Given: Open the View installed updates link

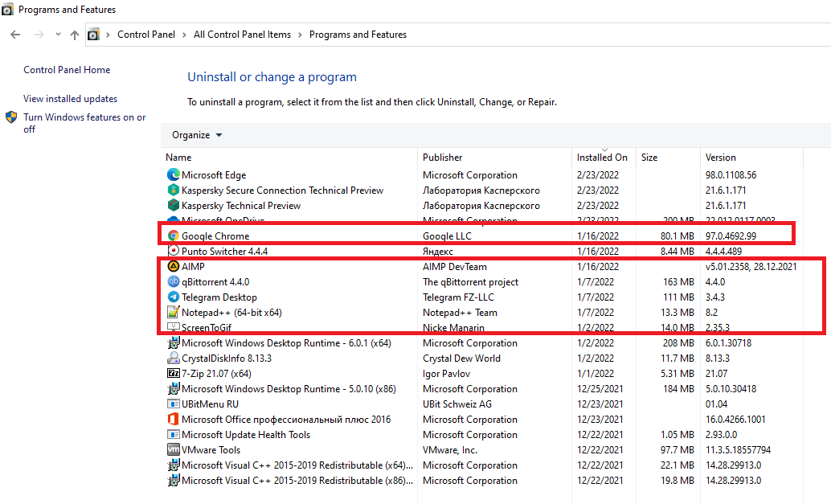Looking at the screenshot, I should pyautogui.click(x=71, y=99).
